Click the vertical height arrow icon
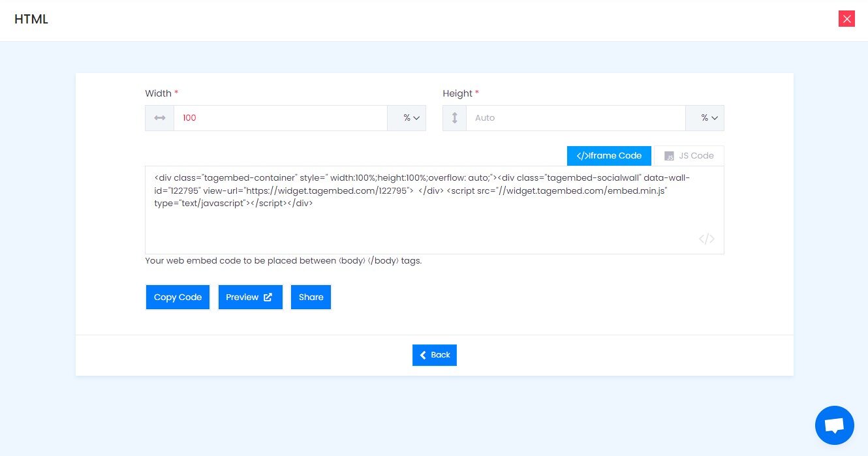The width and height of the screenshot is (868, 456). point(454,118)
